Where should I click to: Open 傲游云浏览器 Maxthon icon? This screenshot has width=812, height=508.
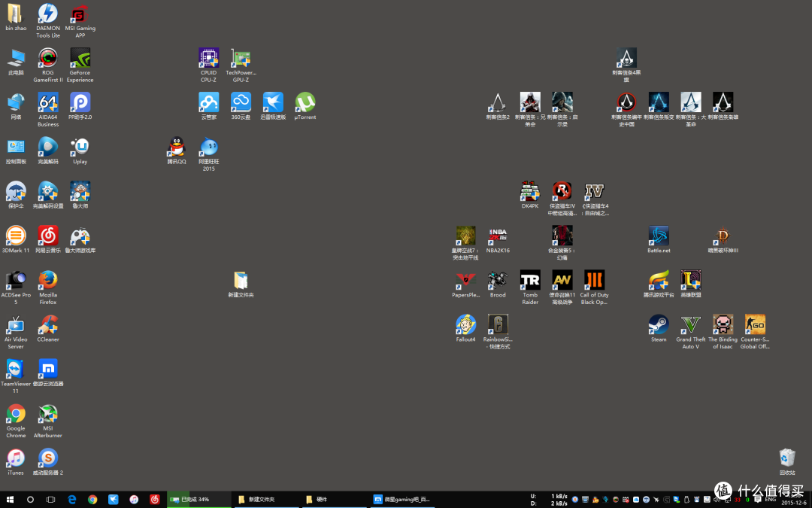[47, 373]
